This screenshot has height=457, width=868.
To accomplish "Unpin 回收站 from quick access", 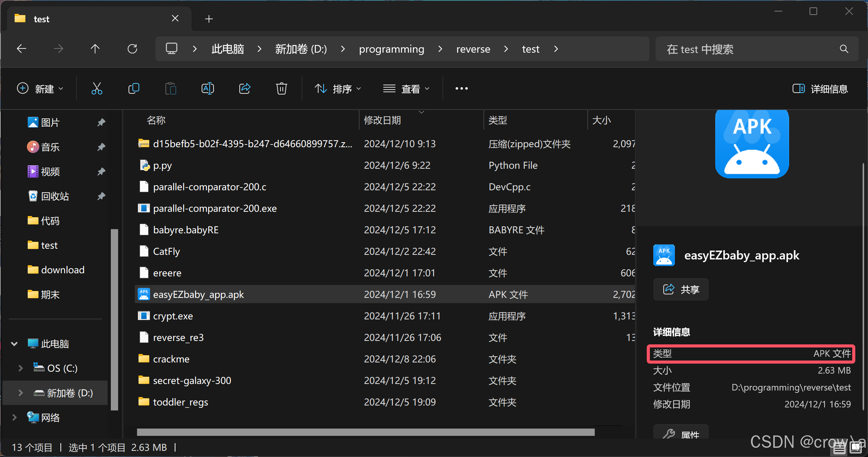I will [101, 196].
